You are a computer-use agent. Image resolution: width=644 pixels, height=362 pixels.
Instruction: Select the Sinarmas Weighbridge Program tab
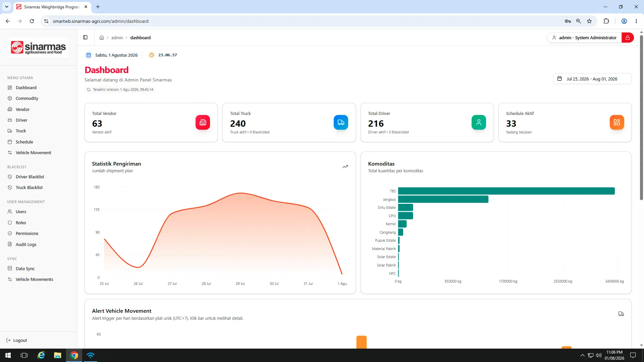pyautogui.click(x=52, y=7)
